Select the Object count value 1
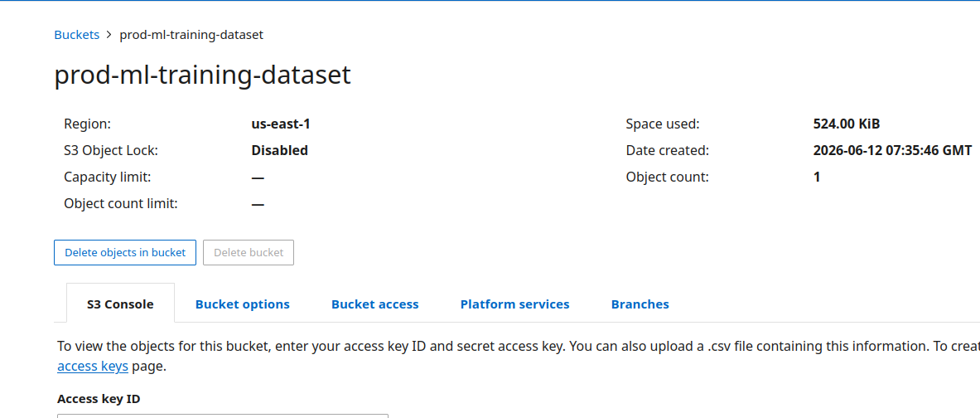Viewport: 980px width, 418px height. [817, 177]
